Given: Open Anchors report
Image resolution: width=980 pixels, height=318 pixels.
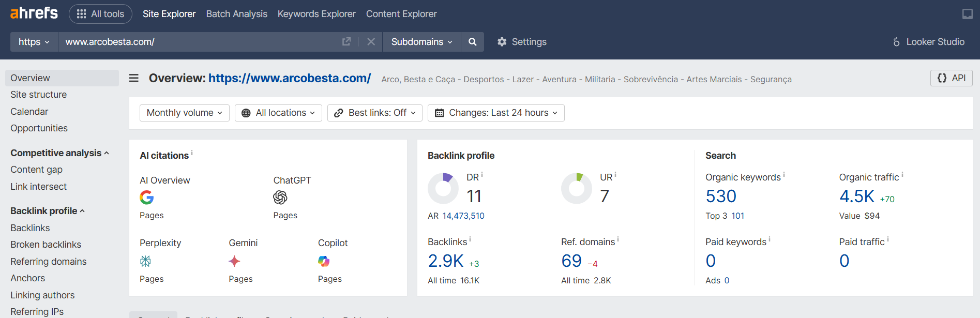Looking at the screenshot, I should 28,278.
